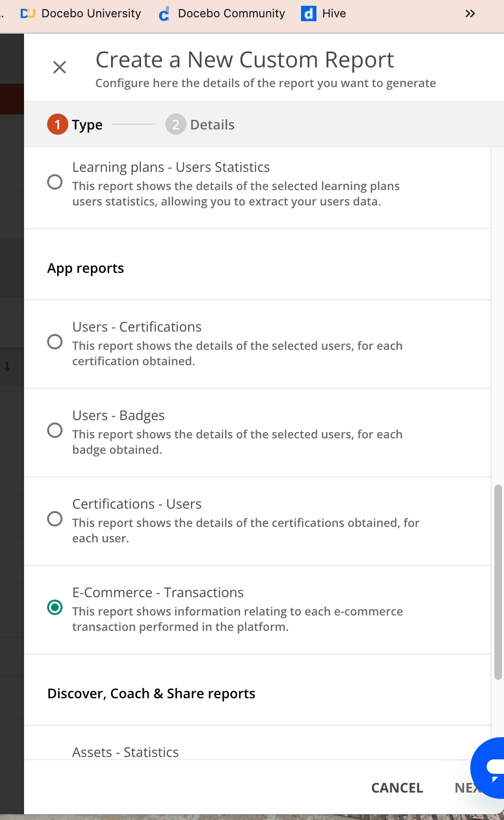Open the Docebo Community bookmark
The image size is (504, 820).
pos(222,13)
